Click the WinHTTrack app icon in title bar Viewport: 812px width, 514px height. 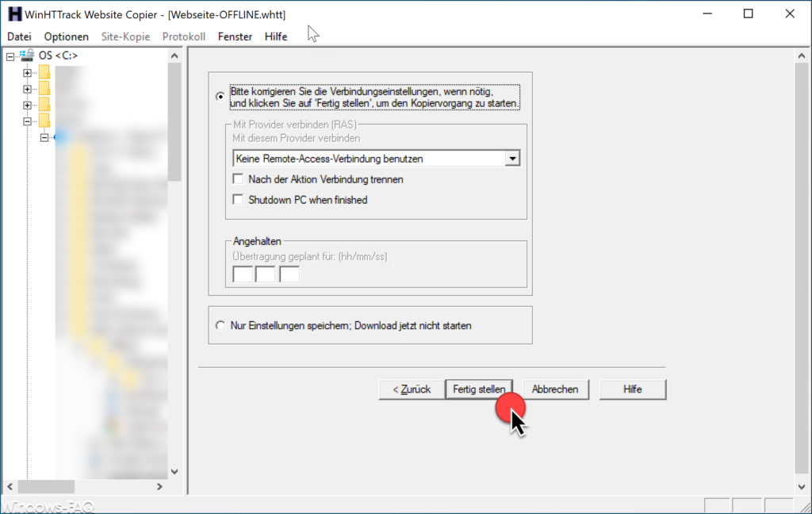(x=15, y=14)
